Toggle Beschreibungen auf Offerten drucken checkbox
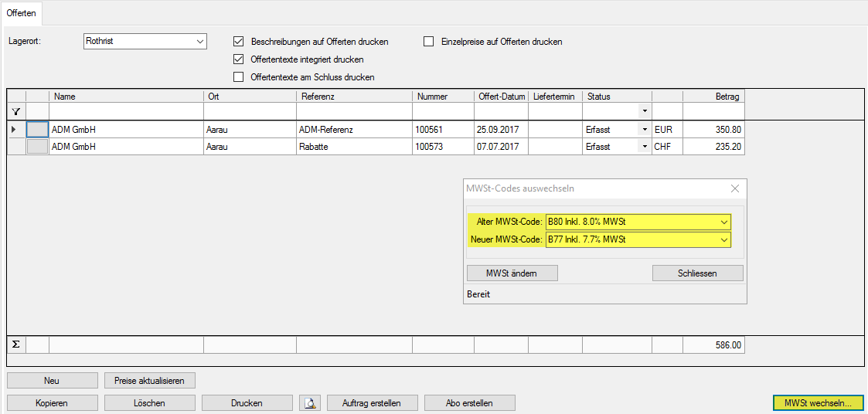This screenshot has height=414, width=868. click(x=239, y=42)
